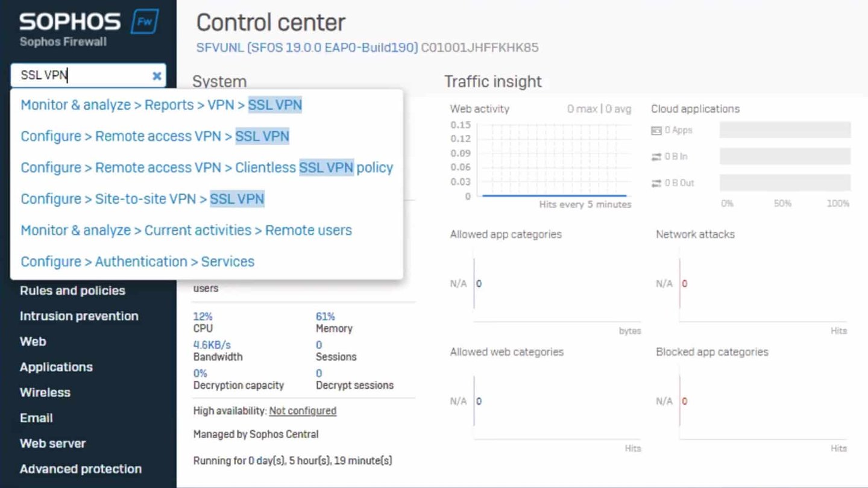Open Rules and policies in sidebar

[72, 290]
